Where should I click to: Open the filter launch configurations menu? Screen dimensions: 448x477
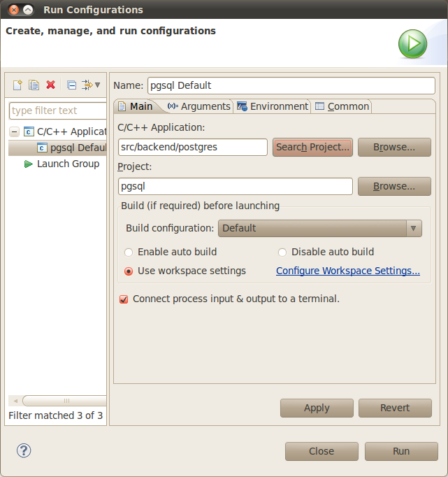tap(91, 85)
